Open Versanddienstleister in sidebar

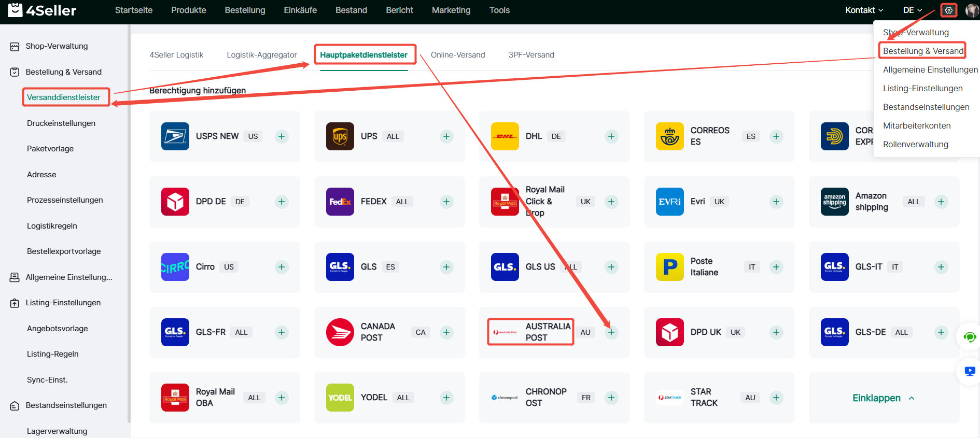[64, 97]
